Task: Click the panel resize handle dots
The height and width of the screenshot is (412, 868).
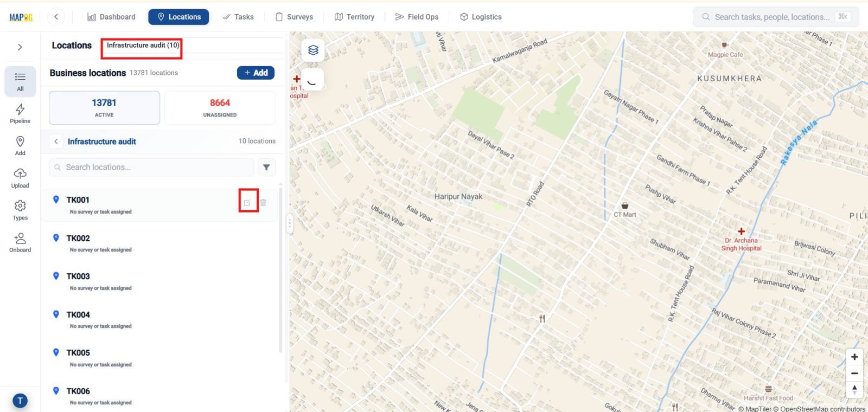Action: 290,223
